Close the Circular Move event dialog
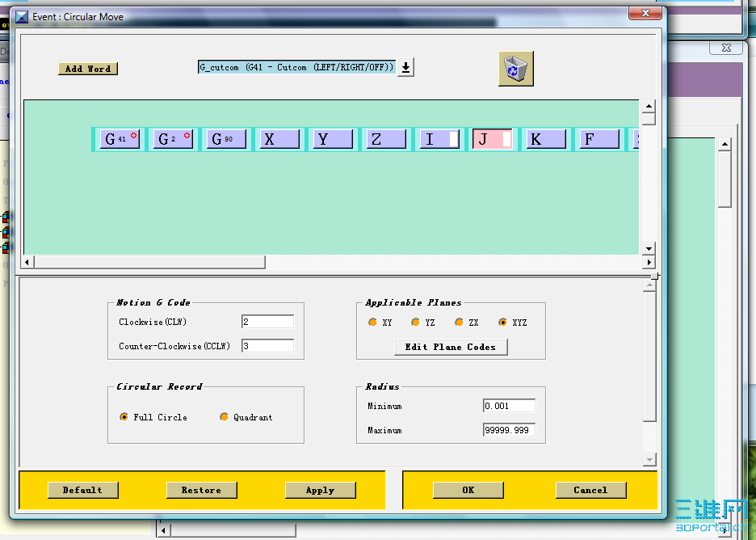756x540 pixels. click(645, 13)
